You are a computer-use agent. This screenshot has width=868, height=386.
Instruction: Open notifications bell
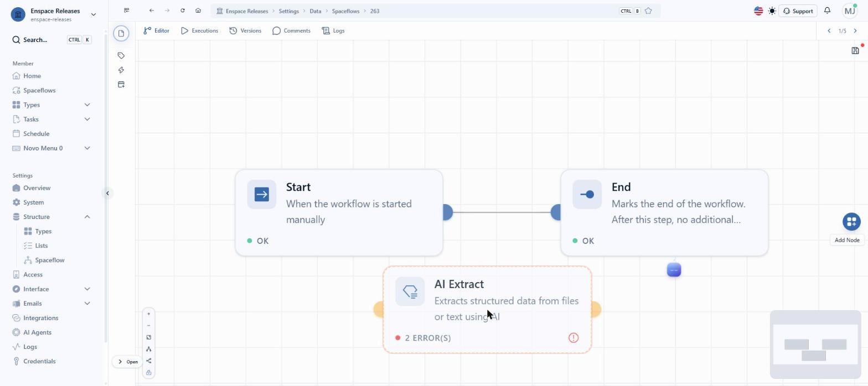(827, 11)
